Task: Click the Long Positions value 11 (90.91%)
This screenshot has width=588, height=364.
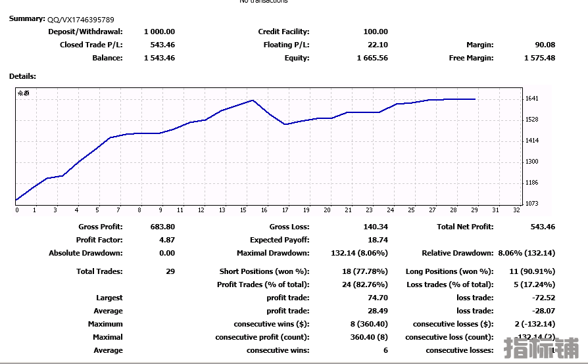Action: [x=532, y=271]
